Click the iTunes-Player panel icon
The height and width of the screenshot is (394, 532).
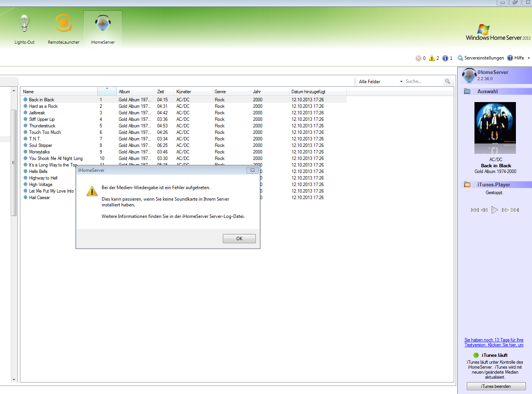pyautogui.click(x=467, y=185)
